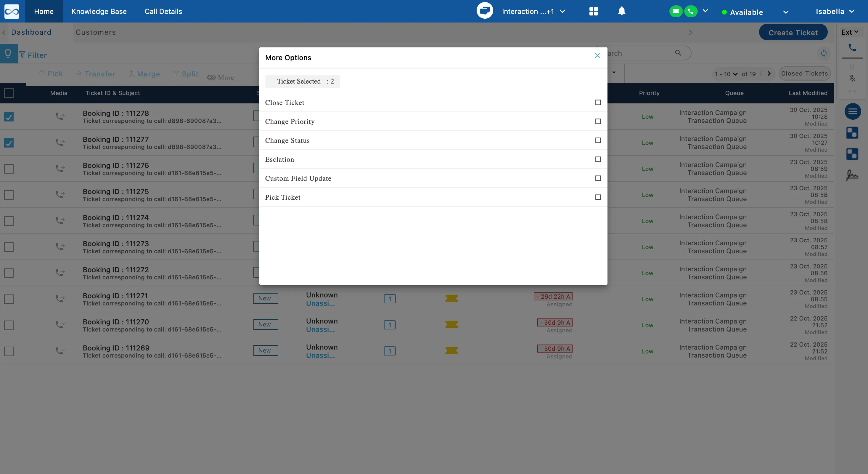Viewport: 868px width, 474px height.
Task: Click the search magnifier icon
Action: pyautogui.click(x=678, y=53)
